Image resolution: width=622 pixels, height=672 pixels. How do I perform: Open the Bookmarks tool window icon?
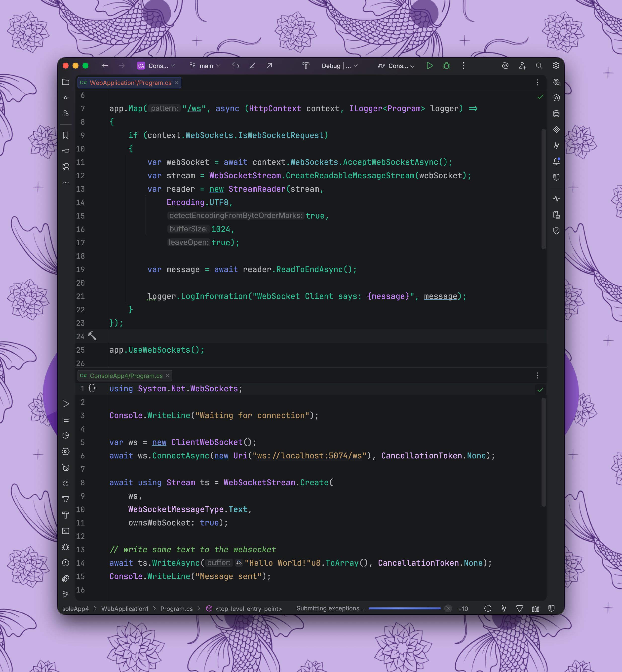pyautogui.click(x=66, y=135)
